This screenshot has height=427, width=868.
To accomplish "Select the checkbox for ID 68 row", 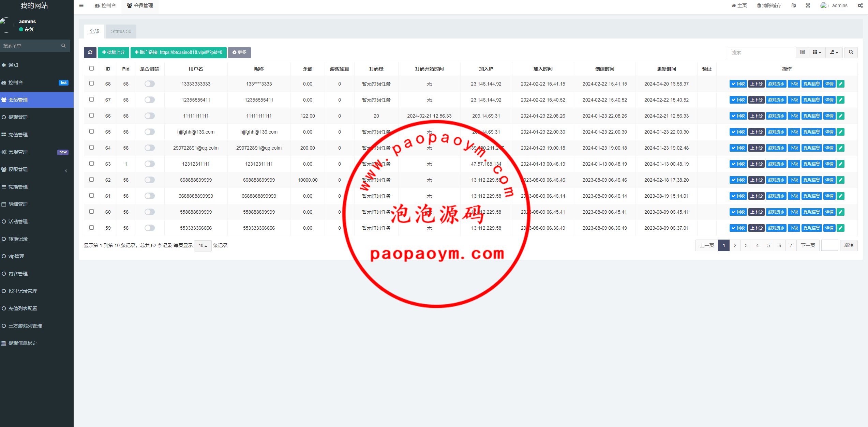I will click(91, 83).
